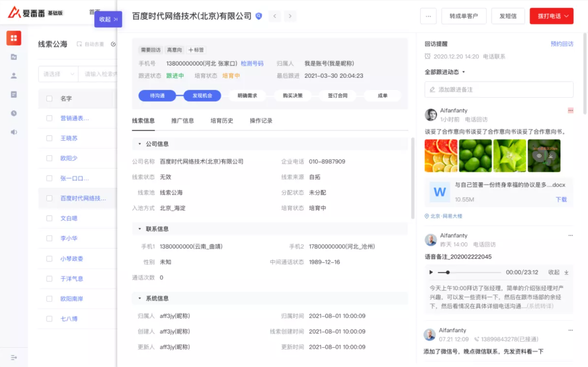Open the 请选择 filter dropdown

(58, 74)
